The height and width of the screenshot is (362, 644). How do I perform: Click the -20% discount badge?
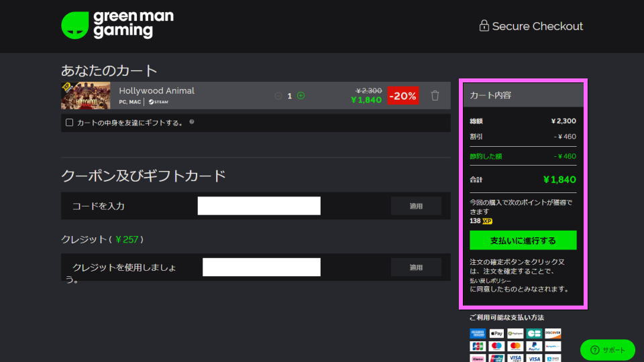403,96
